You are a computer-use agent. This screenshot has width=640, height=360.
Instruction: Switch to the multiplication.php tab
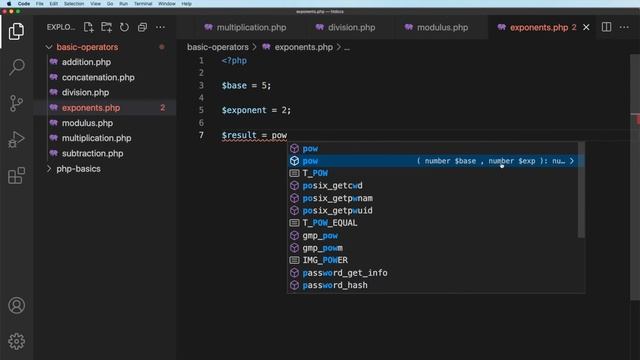(245, 27)
